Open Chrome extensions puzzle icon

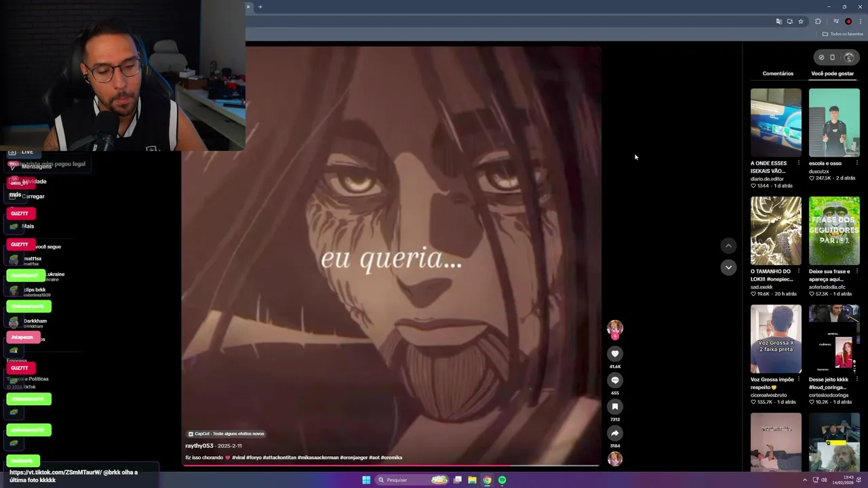[818, 22]
